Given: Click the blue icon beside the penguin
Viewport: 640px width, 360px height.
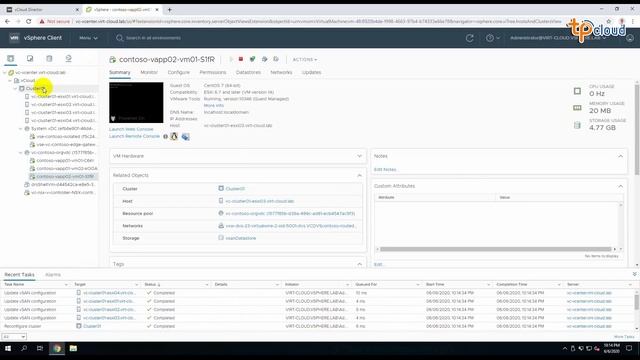Looking at the screenshot, I should (185, 137).
